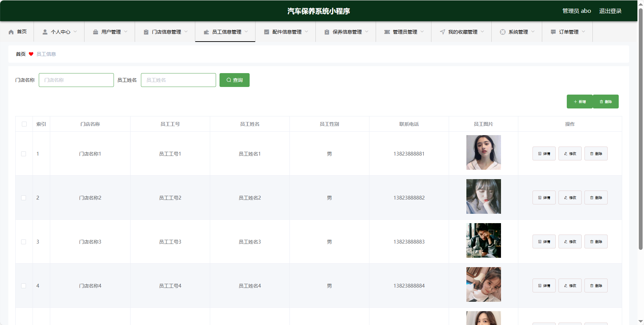Click the trash icon in row 员工姓名4
This screenshot has height=325, width=644.
(592, 286)
